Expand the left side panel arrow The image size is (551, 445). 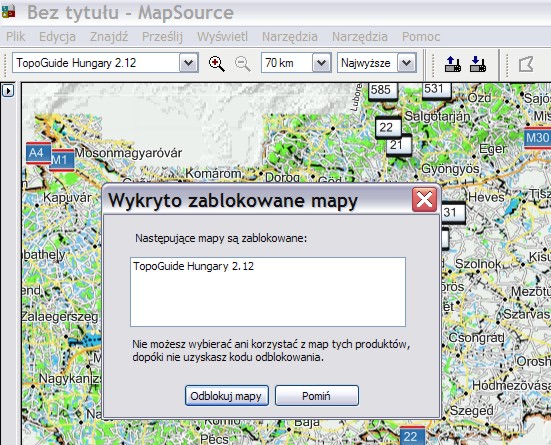pos(8,91)
